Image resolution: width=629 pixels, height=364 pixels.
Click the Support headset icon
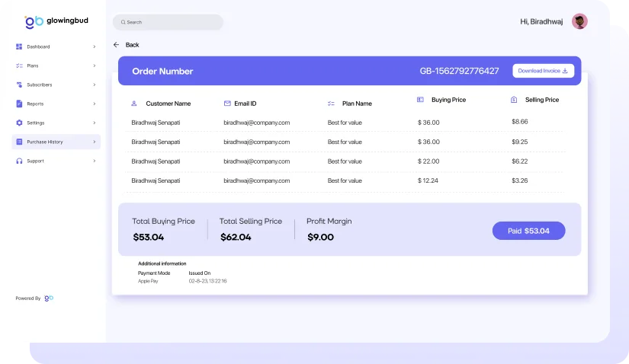(x=19, y=161)
